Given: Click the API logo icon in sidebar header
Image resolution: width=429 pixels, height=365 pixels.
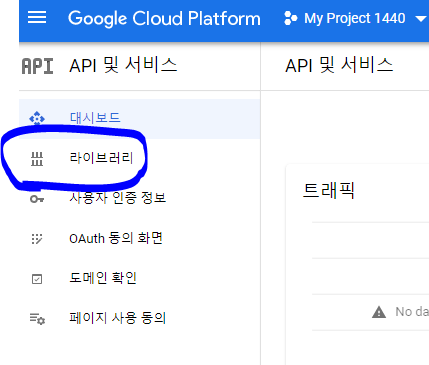Looking at the screenshot, I should [x=37, y=66].
